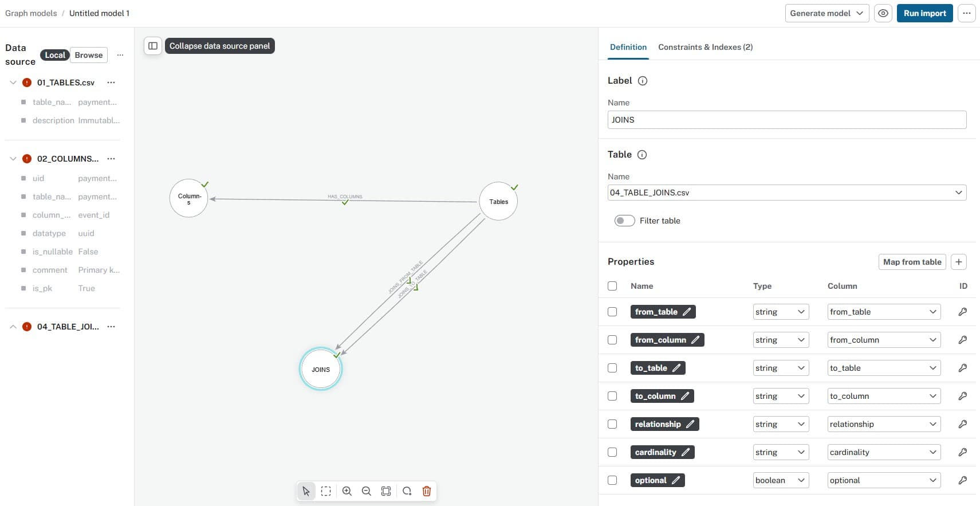Set from_table as ID key
The image size is (980, 506).
[963, 312]
